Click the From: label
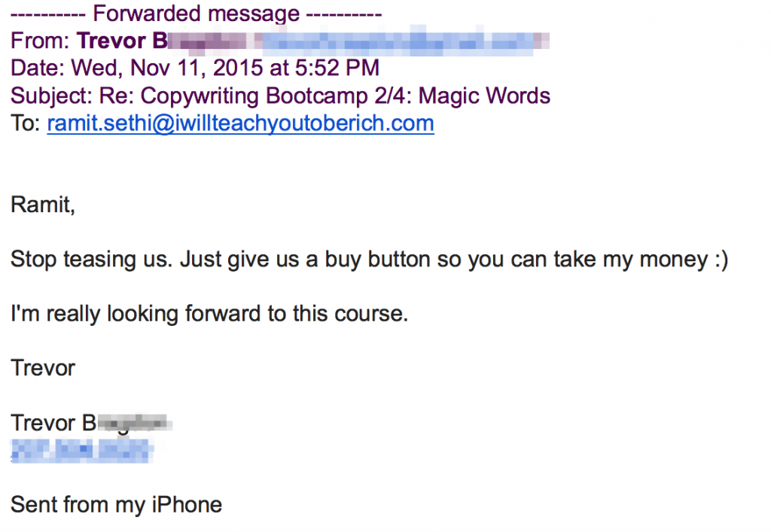Screen dimensions: 771x532 (41, 41)
